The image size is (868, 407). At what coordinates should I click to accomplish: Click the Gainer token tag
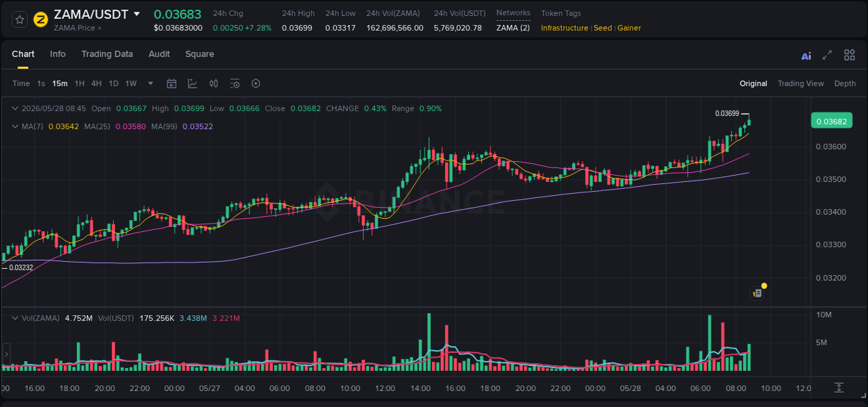click(629, 28)
